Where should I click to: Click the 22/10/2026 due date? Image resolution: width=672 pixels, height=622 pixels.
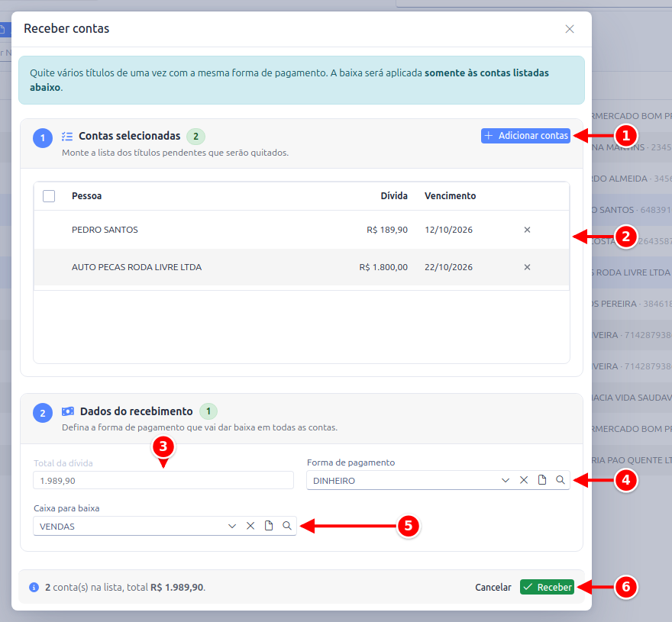pos(448,267)
